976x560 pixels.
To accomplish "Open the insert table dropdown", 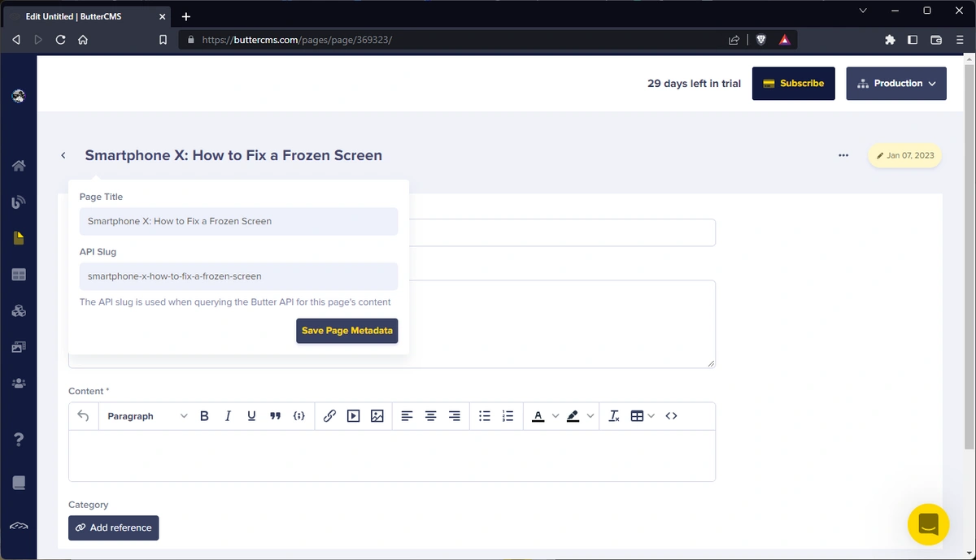I will 643,416.
